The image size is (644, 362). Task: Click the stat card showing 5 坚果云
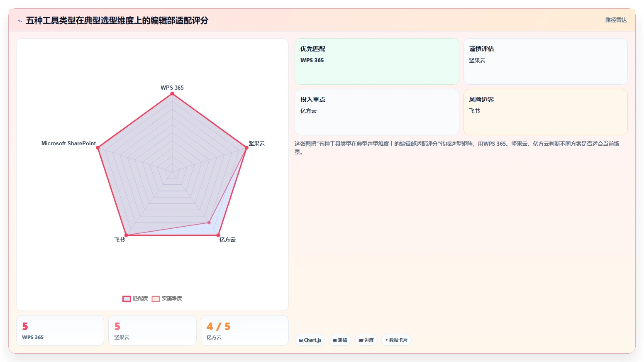[152, 330]
